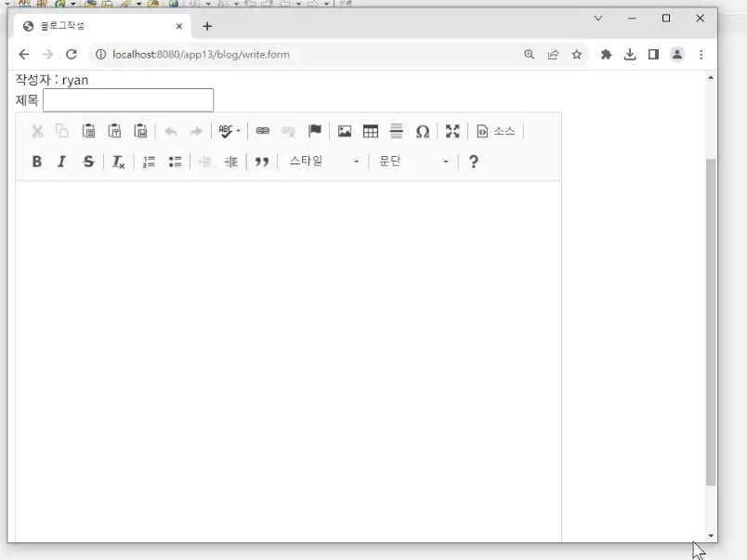The height and width of the screenshot is (560, 747).
Task: Open the 스타일 styles dropdown
Action: 324,162
